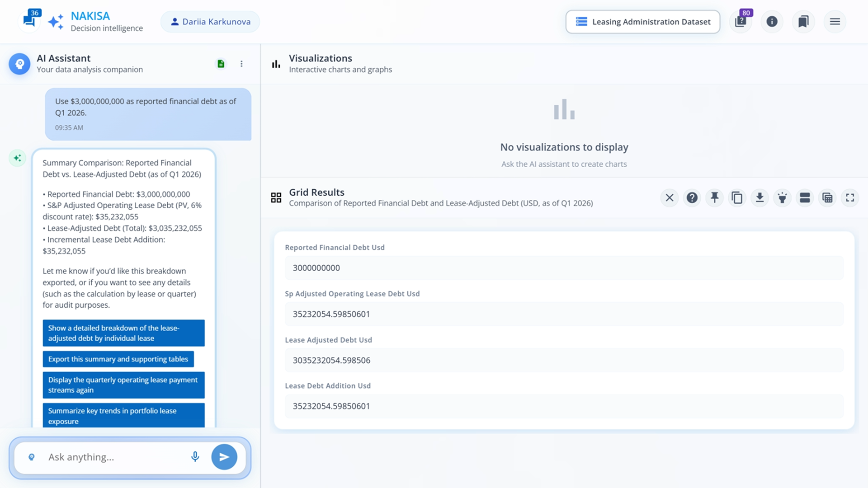This screenshot has height=488, width=868.
Task: Copy the grid results to clipboard
Action: click(737, 197)
